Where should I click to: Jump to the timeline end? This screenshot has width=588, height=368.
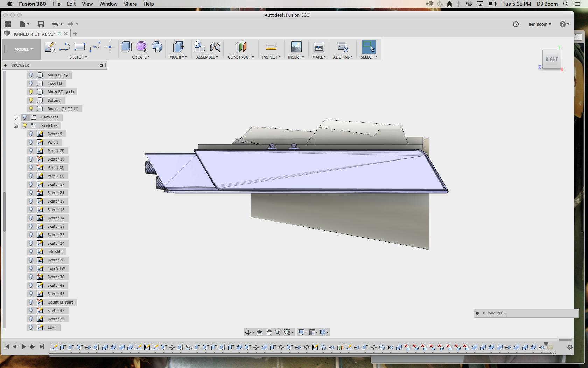pyautogui.click(x=42, y=347)
